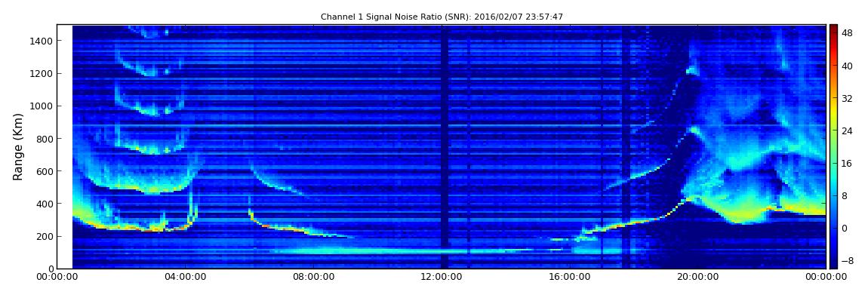This screenshot has height=307, width=868.
Task: Click the 12:00:00 time axis label
Action: [x=442, y=278]
